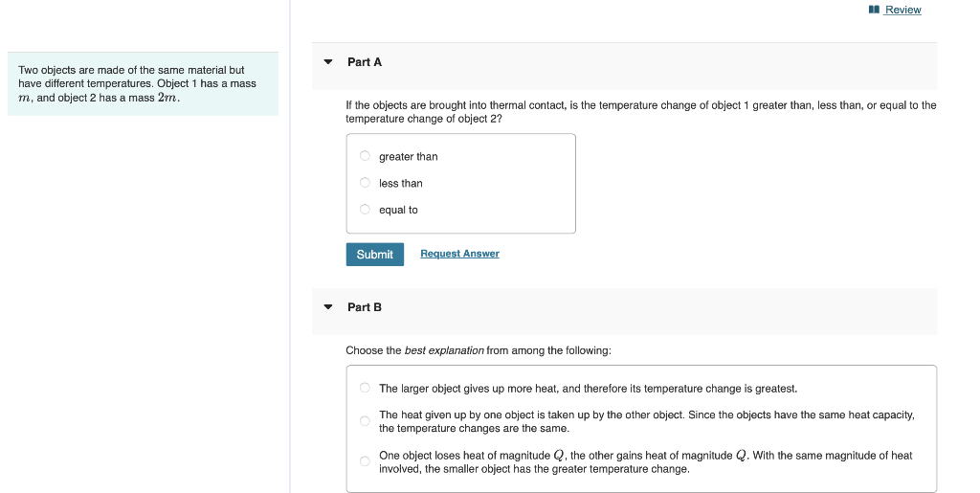Click the Review book icon
The width and height of the screenshot is (980, 493).
(875, 10)
